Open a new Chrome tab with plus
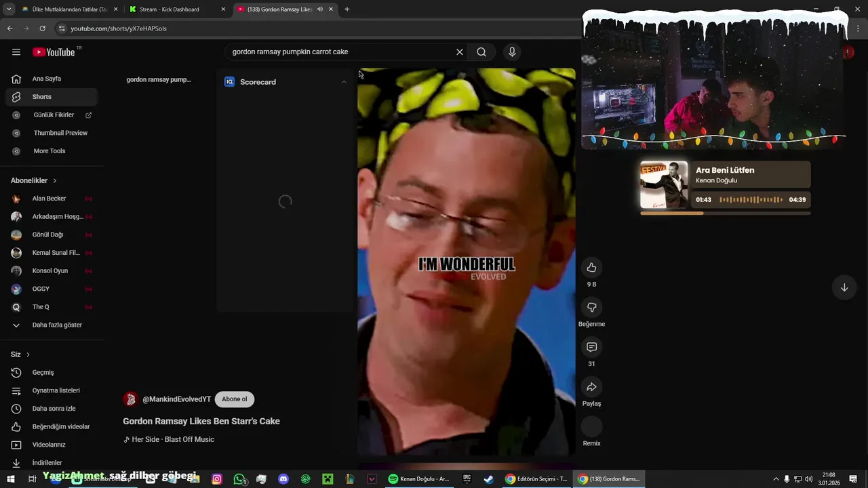The height and width of the screenshot is (488, 868). click(x=347, y=9)
